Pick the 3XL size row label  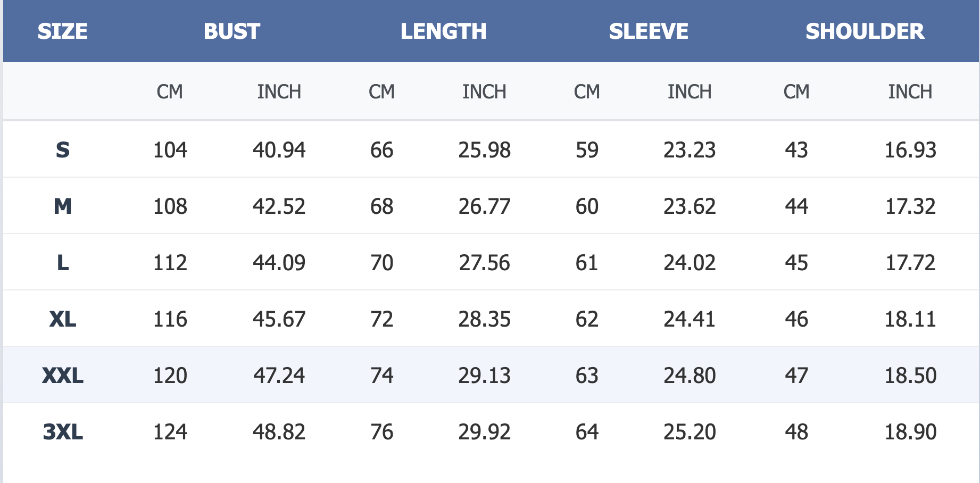coord(63,432)
